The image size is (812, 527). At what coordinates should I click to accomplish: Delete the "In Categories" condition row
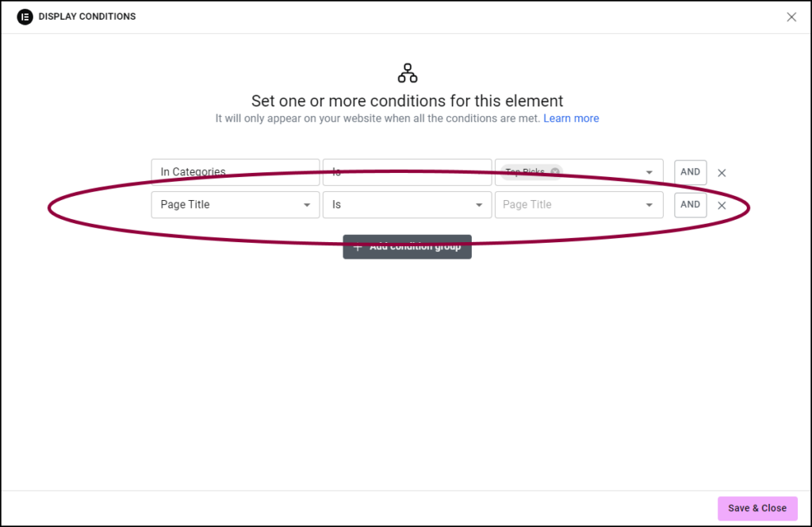pos(722,172)
